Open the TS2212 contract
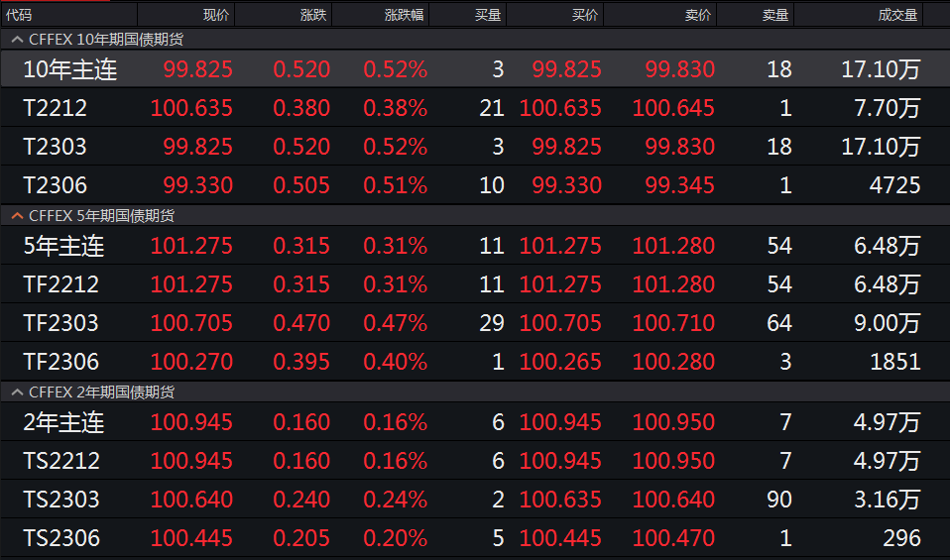Image resolution: width=950 pixels, height=560 pixels. pos(61,461)
